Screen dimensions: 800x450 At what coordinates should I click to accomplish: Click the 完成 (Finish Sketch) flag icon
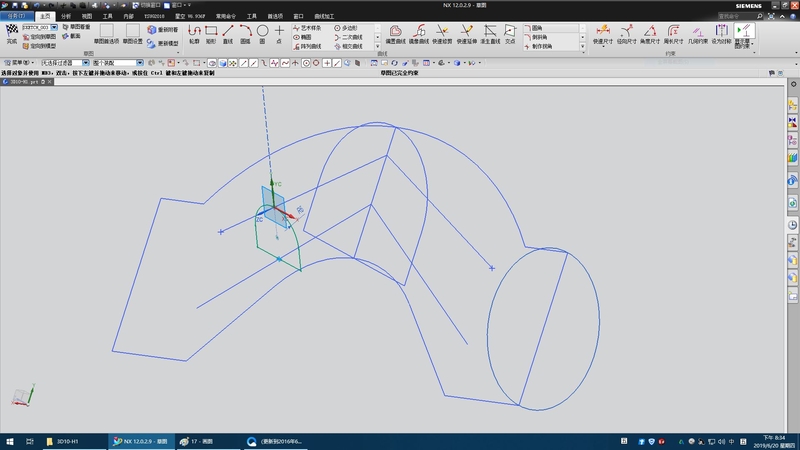[x=12, y=32]
